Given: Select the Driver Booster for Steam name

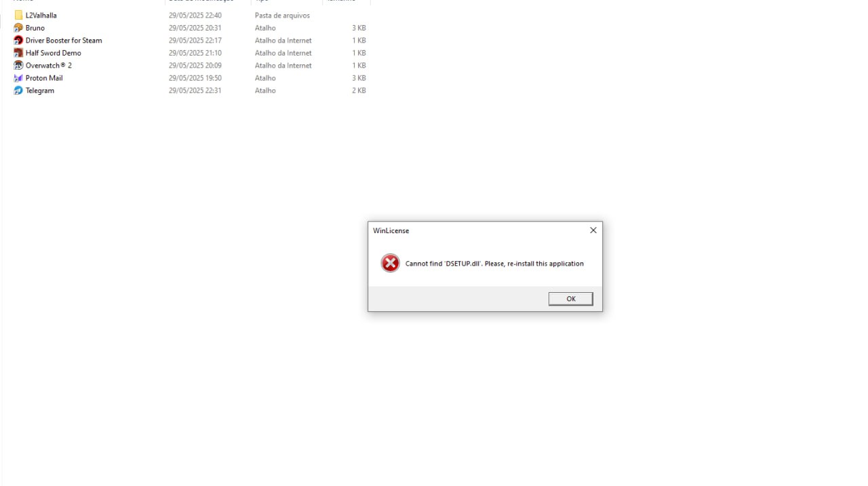Looking at the screenshot, I should click(64, 41).
